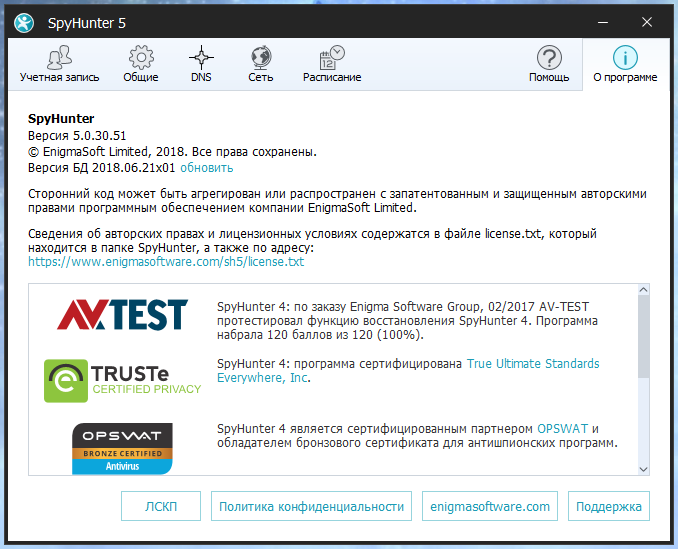Click the Поддержка support button
Screen dimensions: 678x549
tap(609, 506)
